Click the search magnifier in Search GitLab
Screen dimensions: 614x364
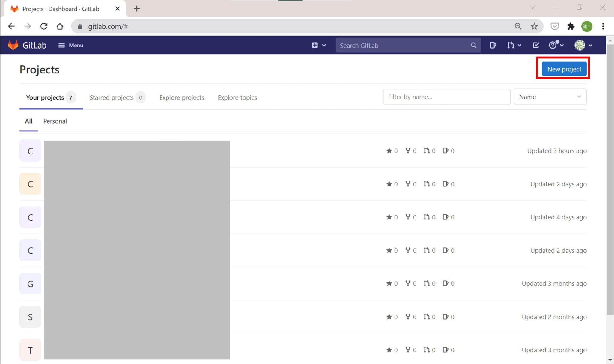point(474,45)
